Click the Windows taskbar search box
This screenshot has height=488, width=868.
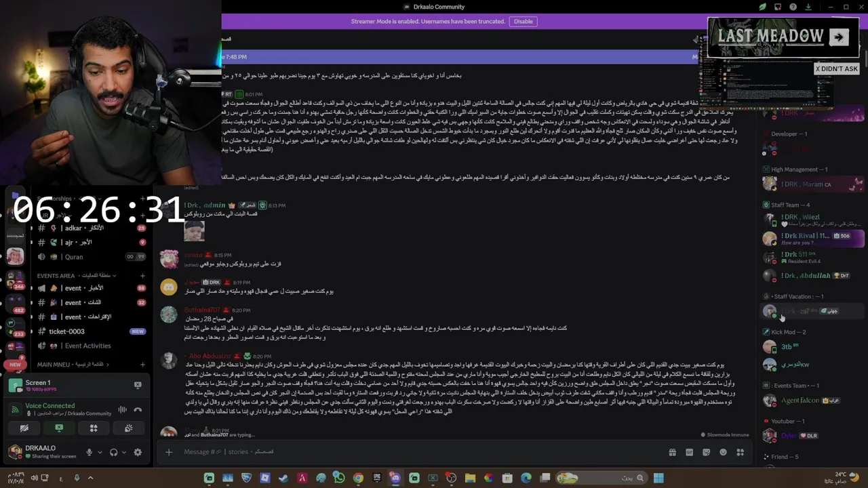[601, 478]
